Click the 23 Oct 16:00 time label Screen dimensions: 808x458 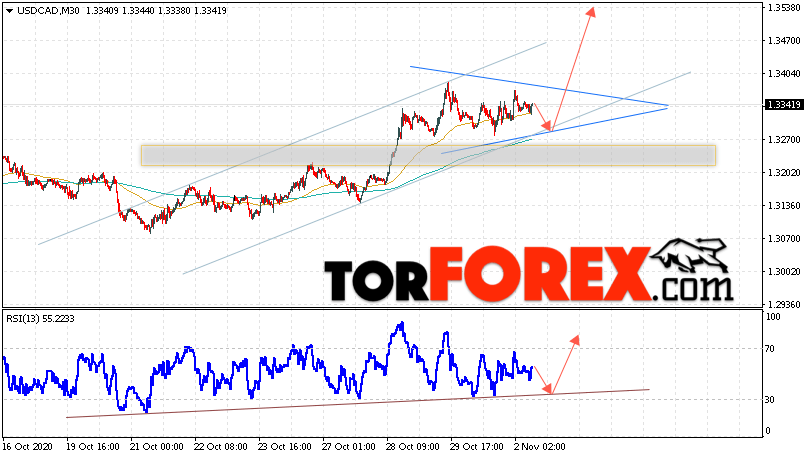[x=285, y=447]
